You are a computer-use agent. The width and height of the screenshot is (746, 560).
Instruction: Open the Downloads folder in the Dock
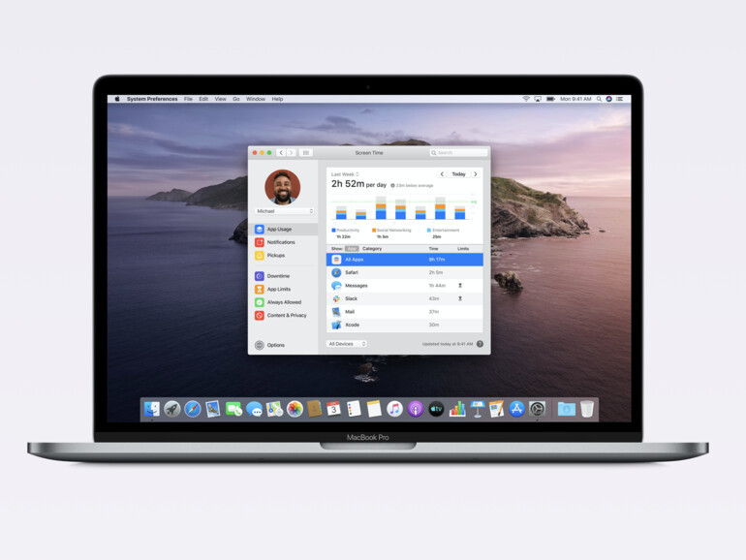(566, 409)
